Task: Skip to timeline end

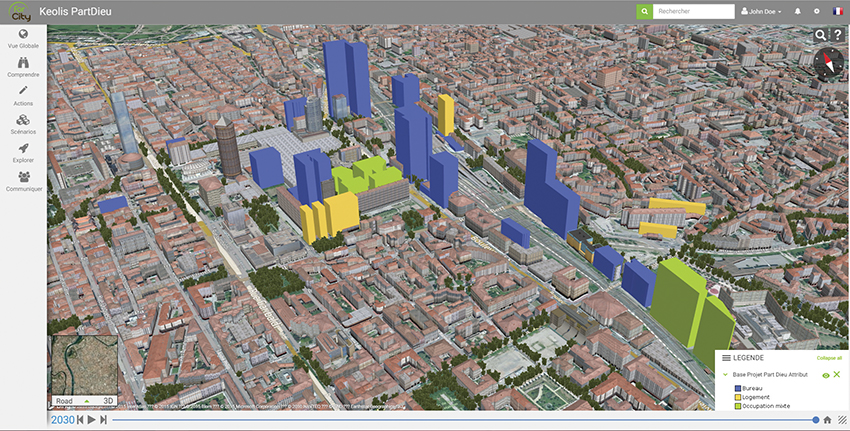Action: point(103,420)
